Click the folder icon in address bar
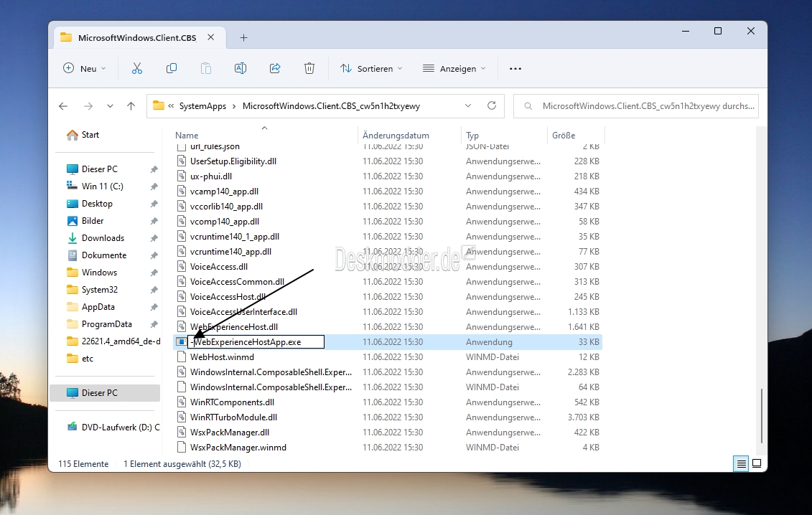 click(x=159, y=105)
